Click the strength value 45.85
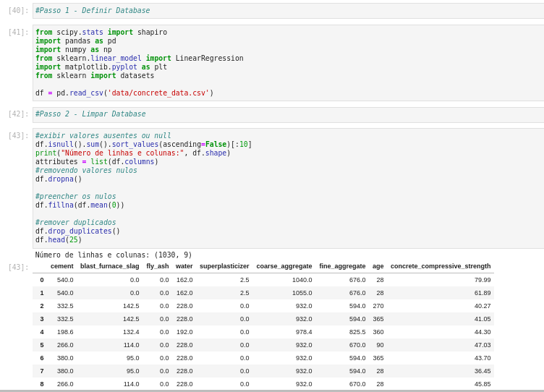 (x=483, y=384)
